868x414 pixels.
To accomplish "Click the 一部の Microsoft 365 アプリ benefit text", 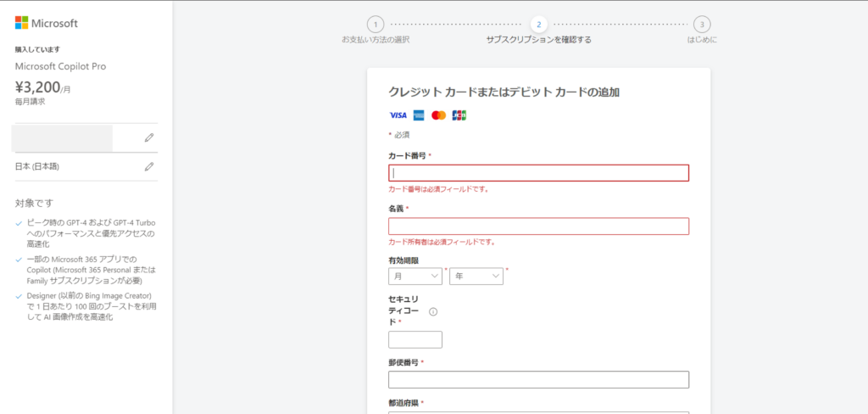I will pyautogui.click(x=92, y=270).
